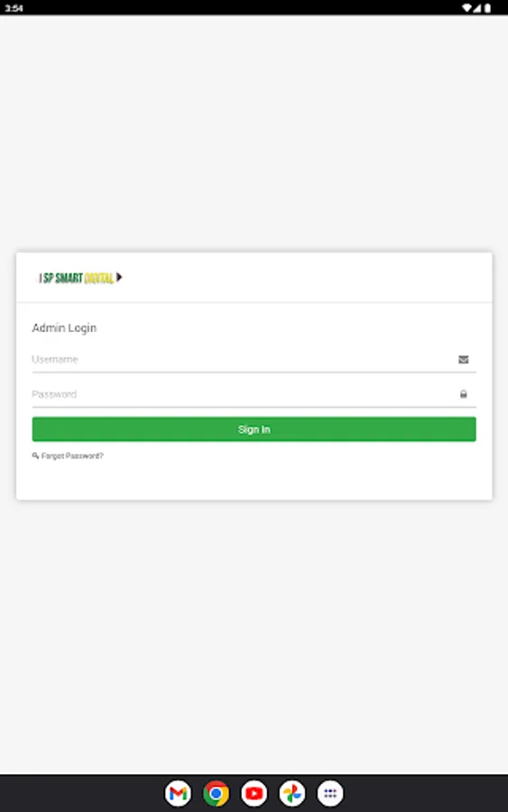508x812 pixels.
Task: Tap the cellular signal status icon
Action: click(476, 8)
